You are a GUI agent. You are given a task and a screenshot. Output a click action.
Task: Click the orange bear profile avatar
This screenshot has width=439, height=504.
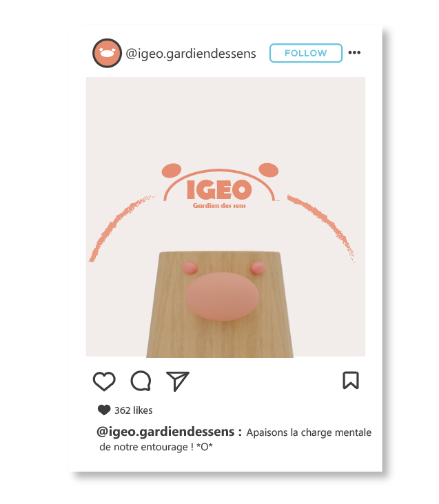click(107, 53)
